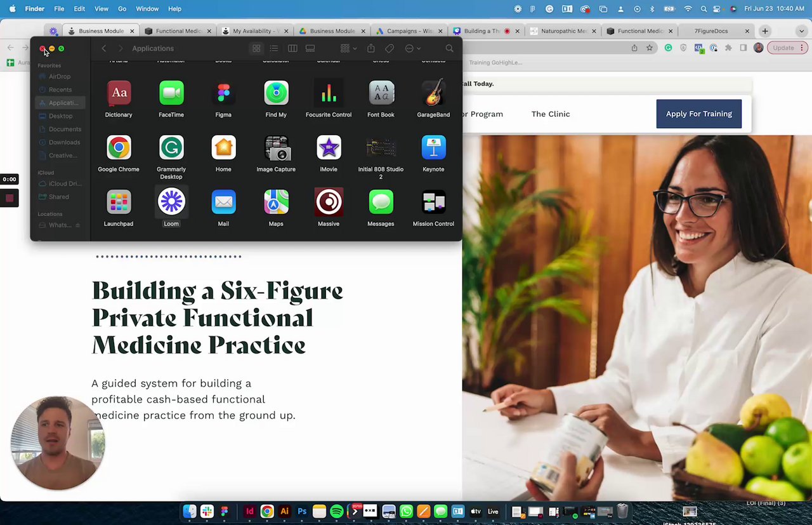The width and height of the screenshot is (812, 525).
Task: Select Google Chrome in the Applications folder
Action: 119,148
